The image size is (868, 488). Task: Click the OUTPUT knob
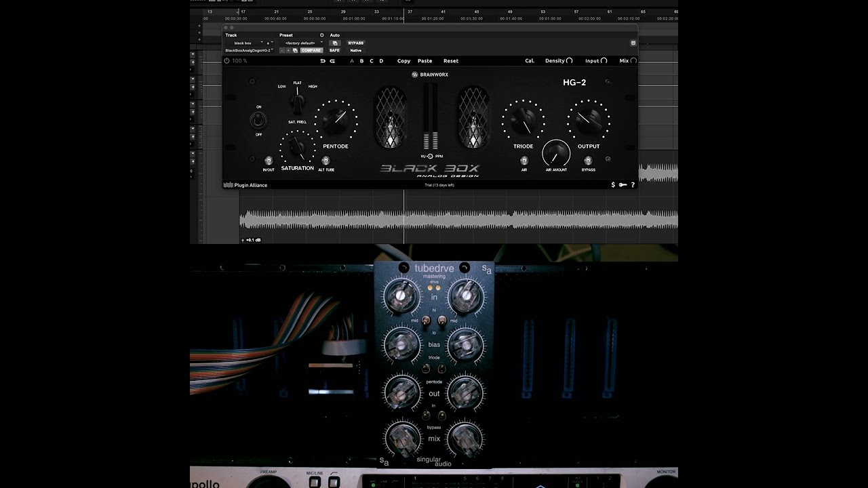[589, 121]
